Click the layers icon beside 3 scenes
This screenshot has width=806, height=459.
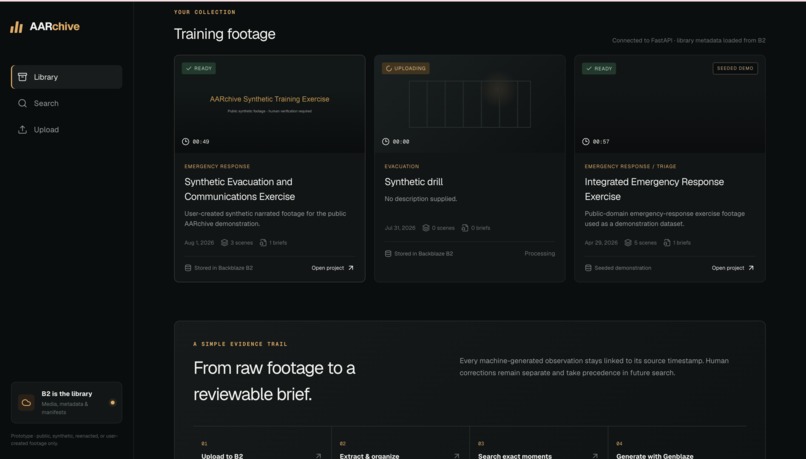tap(225, 243)
